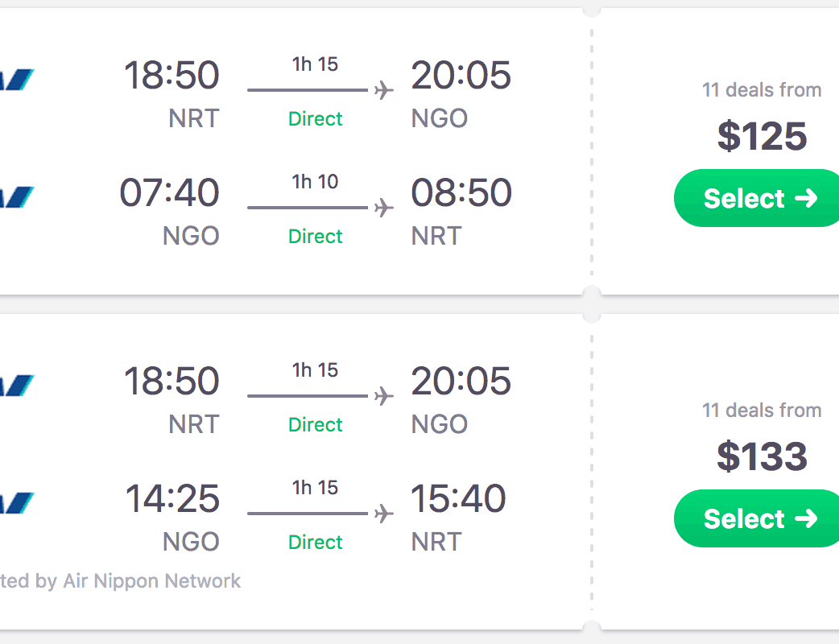This screenshot has width=839, height=644.
Task: Click the $125 price
Action: 762,136
